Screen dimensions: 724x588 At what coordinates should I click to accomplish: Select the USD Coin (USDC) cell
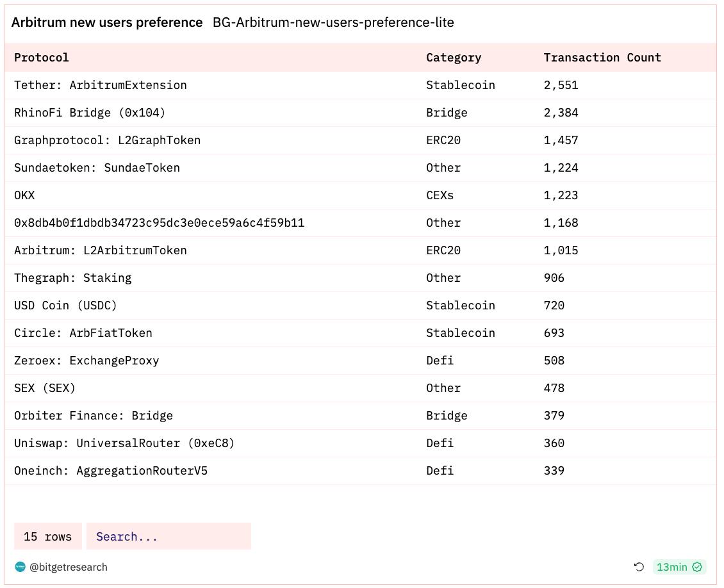point(65,305)
